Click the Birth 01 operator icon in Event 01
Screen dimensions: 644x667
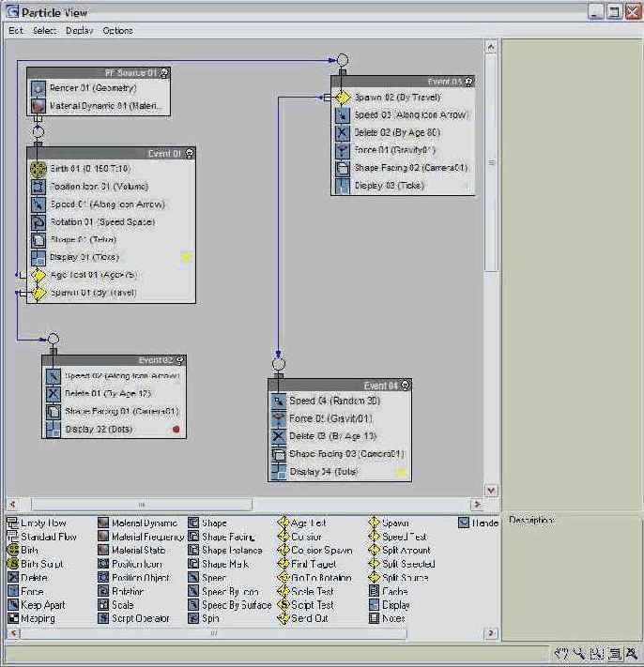pyautogui.click(x=38, y=169)
